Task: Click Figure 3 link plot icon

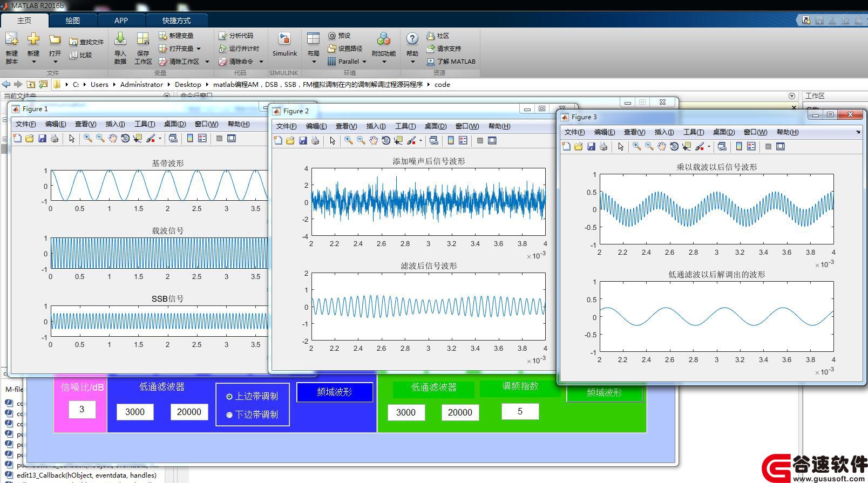Action: (x=722, y=146)
